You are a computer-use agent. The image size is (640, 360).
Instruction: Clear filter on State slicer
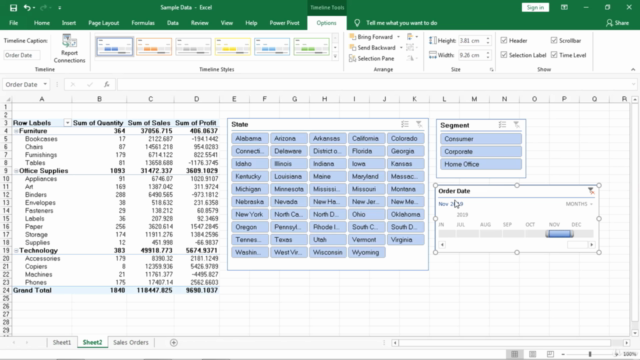point(419,124)
